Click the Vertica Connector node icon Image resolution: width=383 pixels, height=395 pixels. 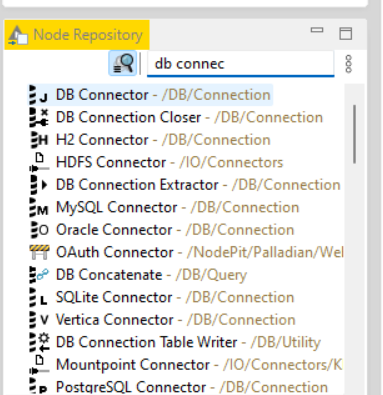coord(39,320)
